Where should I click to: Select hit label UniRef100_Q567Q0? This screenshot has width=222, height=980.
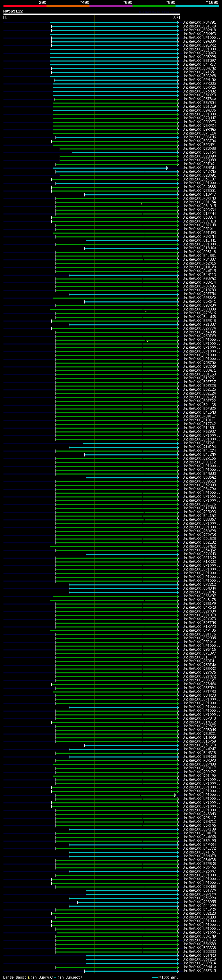click(199, 363)
